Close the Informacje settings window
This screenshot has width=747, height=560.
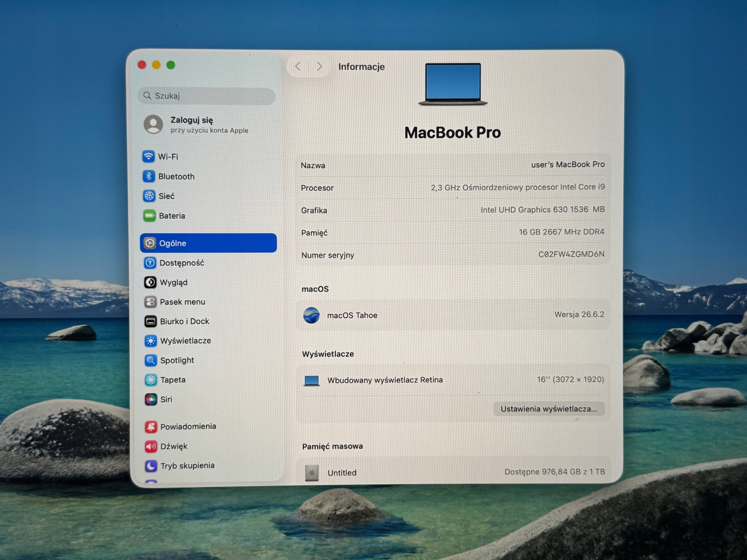tap(142, 65)
